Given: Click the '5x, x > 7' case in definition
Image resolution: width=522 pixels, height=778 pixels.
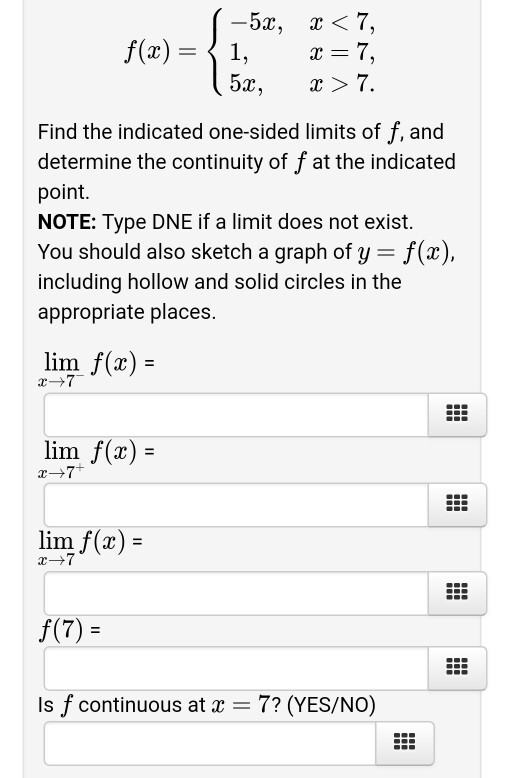Looking at the screenshot, I should (x=302, y=83).
